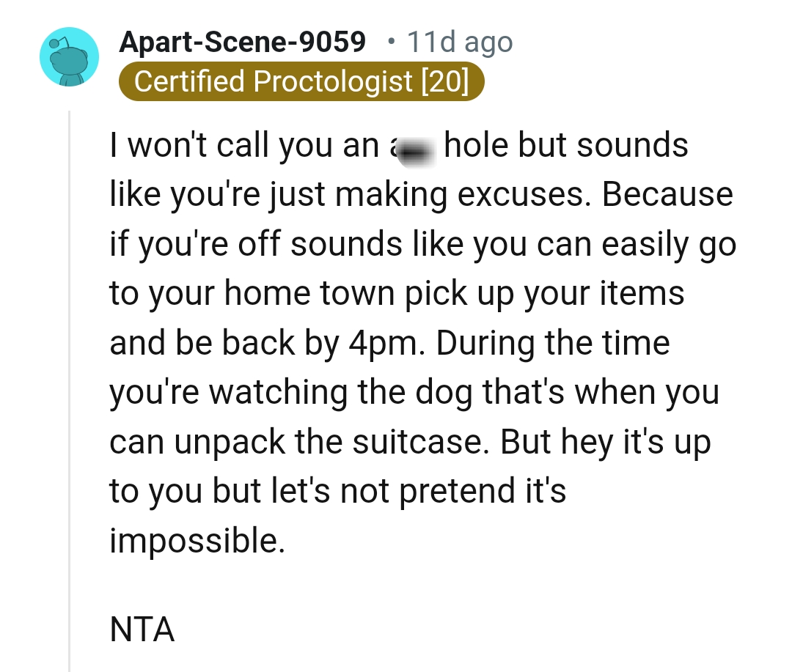This screenshot has width=792, height=672.
Task: Click the [20] number inside the flair badge
Action: [445, 81]
